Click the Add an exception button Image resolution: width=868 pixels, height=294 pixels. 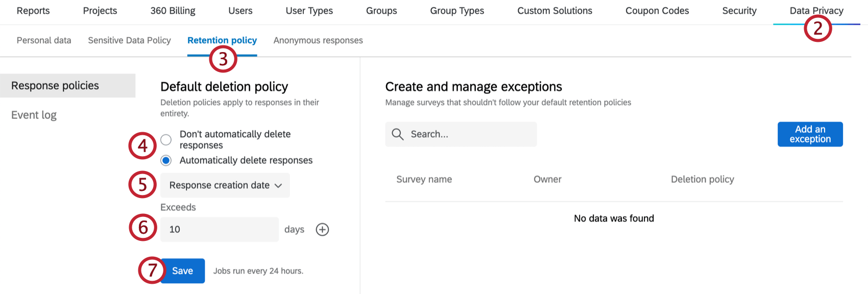tap(810, 134)
